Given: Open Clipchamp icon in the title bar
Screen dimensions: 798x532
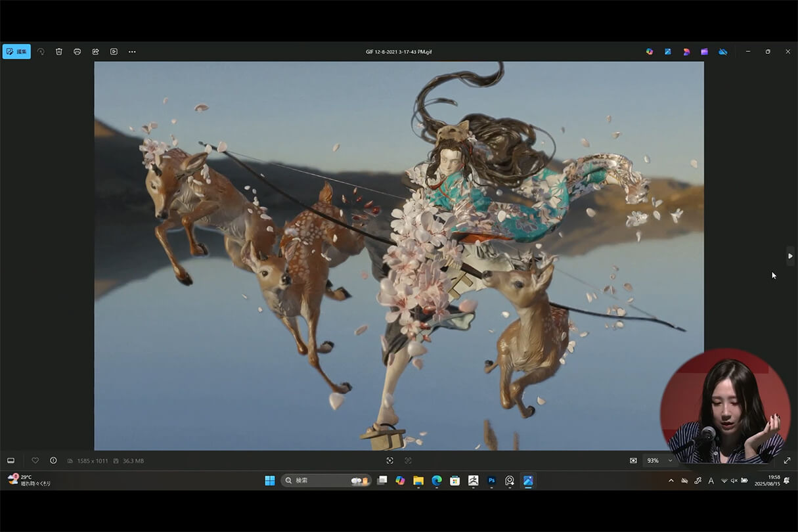Looking at the screenshot, I should pyautogui.click(x=704, y=51).
